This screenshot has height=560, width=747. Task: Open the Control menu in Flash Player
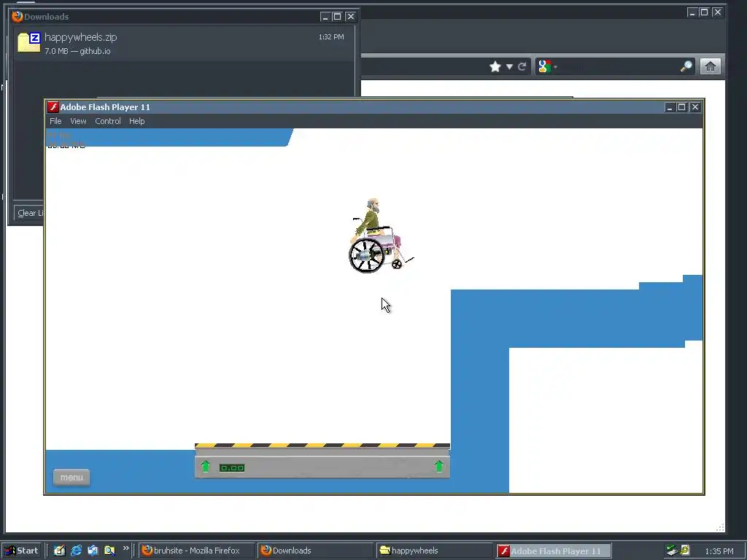coord(108,121)
